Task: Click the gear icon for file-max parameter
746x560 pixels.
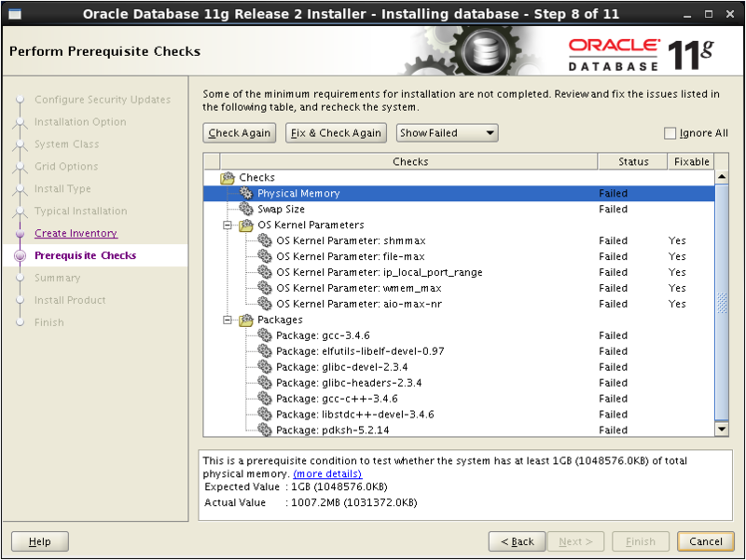Action: (x=265, y=256)
